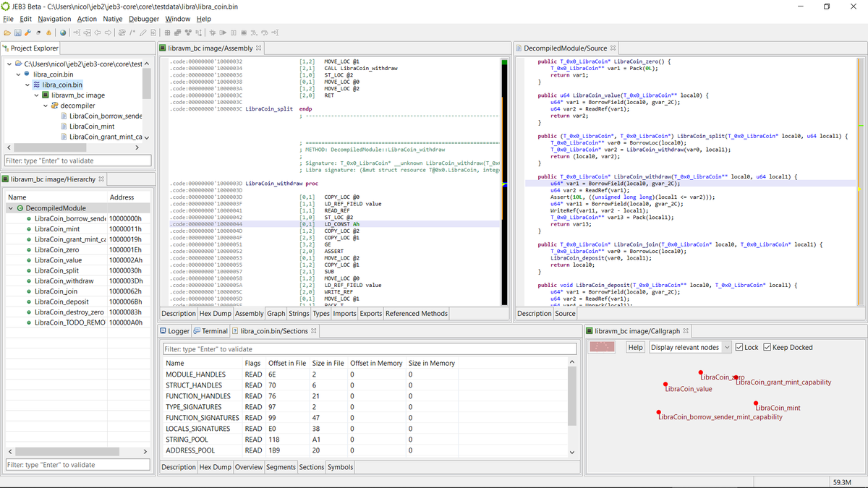Click the globe toolbar icon
The image size is (868, 488).
coord(63,33)
